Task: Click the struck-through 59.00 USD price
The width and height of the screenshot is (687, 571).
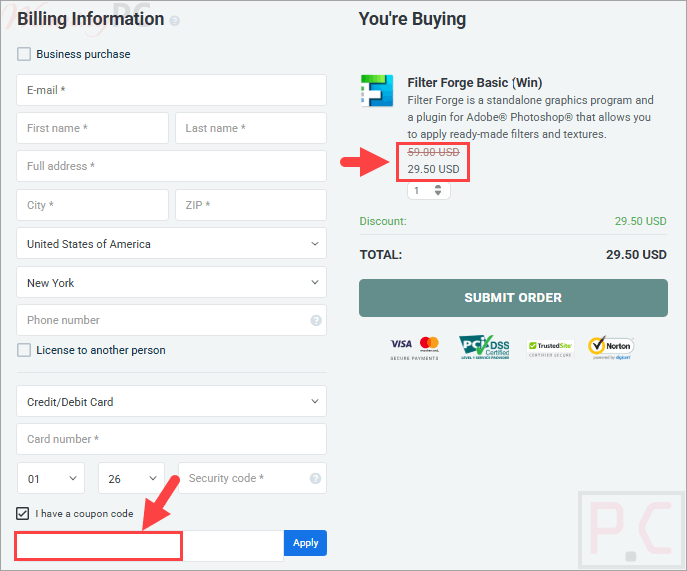Action: [433, 152]
